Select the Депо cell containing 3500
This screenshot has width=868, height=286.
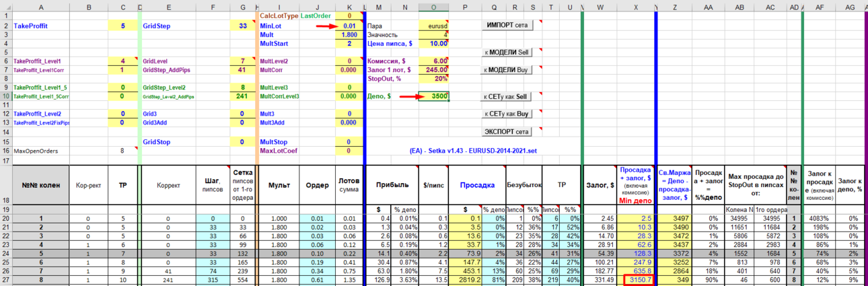pos(433,96)
